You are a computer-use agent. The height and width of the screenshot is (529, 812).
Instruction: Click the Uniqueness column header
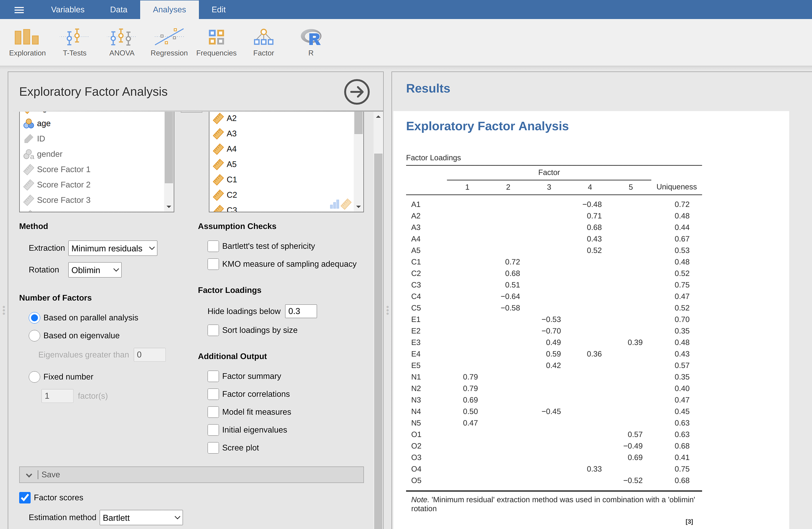pyautogui.click(x=677, y=187)
